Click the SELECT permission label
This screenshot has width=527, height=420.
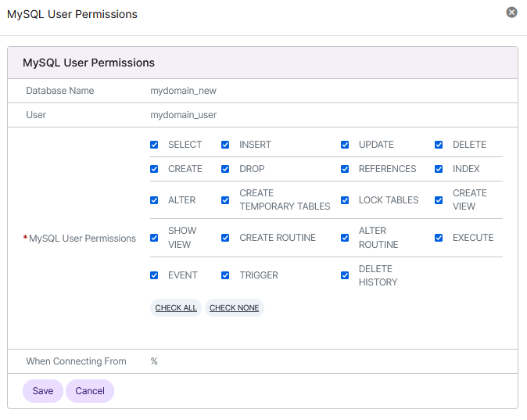(x=185, y=145)
